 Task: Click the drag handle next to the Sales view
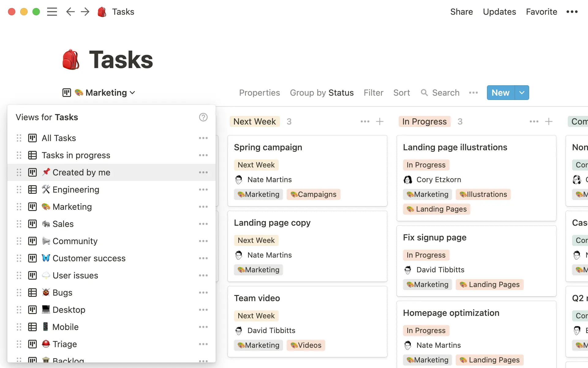point(19,224)
